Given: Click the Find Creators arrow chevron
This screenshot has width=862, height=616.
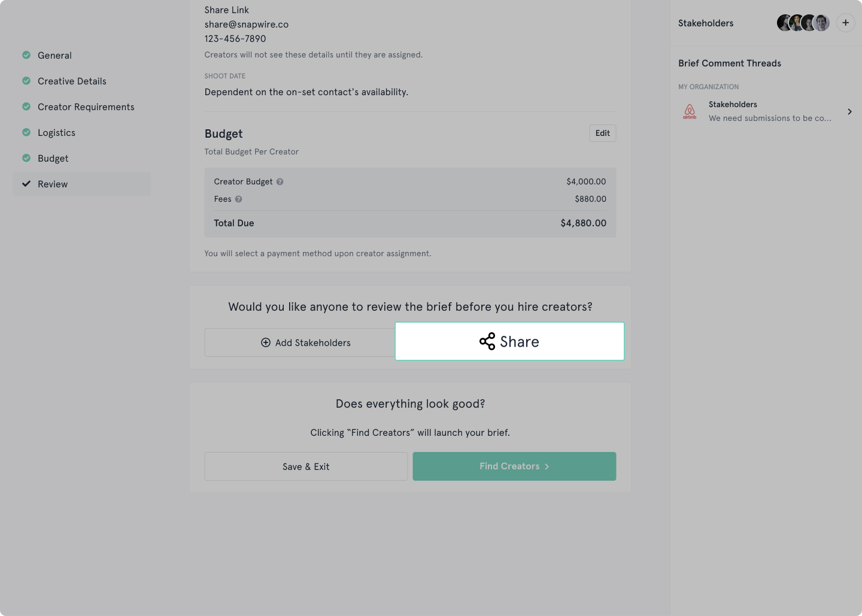Looking at the screenshot, I should [x=547, y=466].
